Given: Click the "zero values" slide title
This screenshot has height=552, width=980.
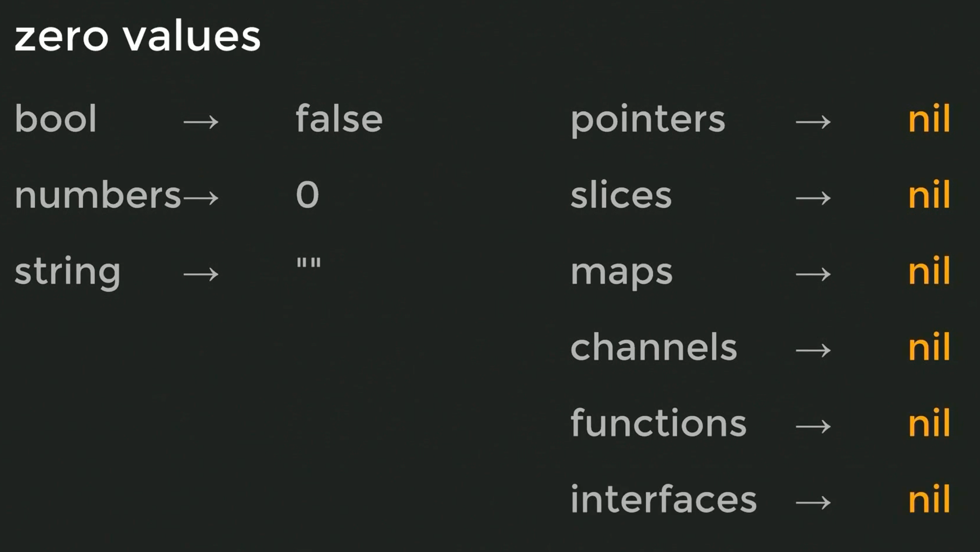Looking at the screenshot, I should coord(138,36).
